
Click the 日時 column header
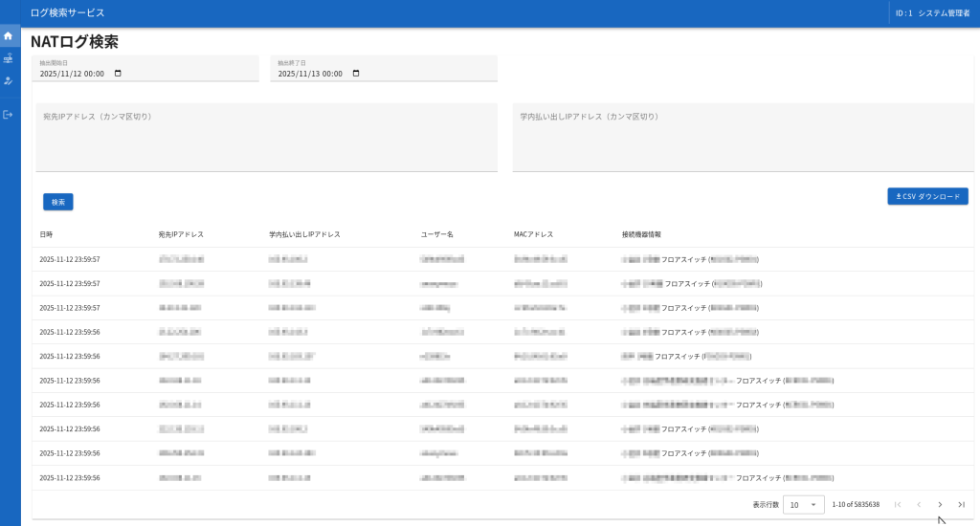click(47, 234)
